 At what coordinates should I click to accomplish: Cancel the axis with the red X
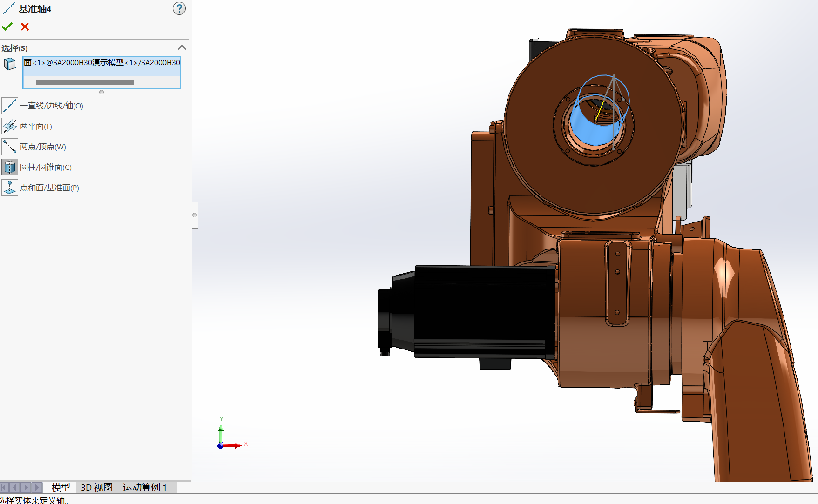pos(25,27)
